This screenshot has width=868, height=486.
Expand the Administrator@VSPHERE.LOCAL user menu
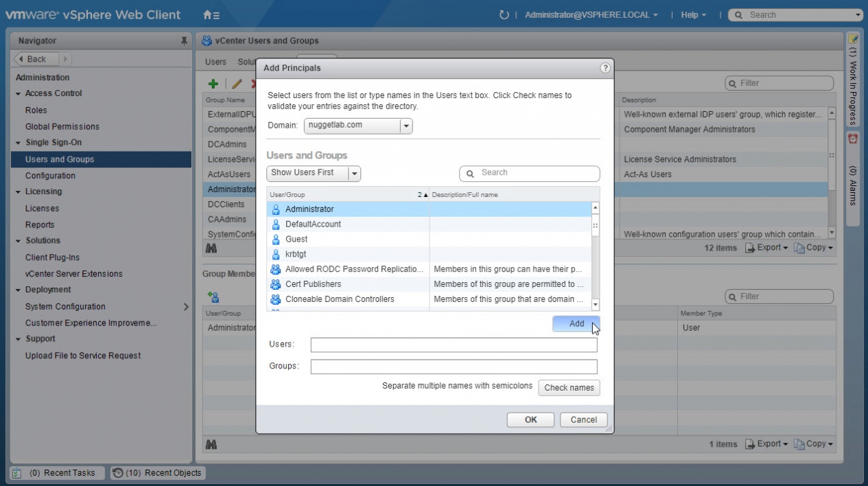[591, 14]
